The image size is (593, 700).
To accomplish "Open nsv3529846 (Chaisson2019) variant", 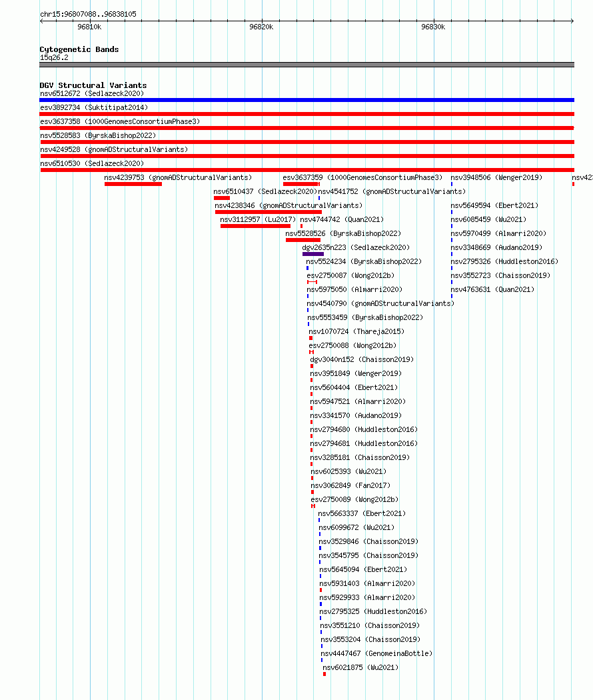I will (x=368, y=542).
